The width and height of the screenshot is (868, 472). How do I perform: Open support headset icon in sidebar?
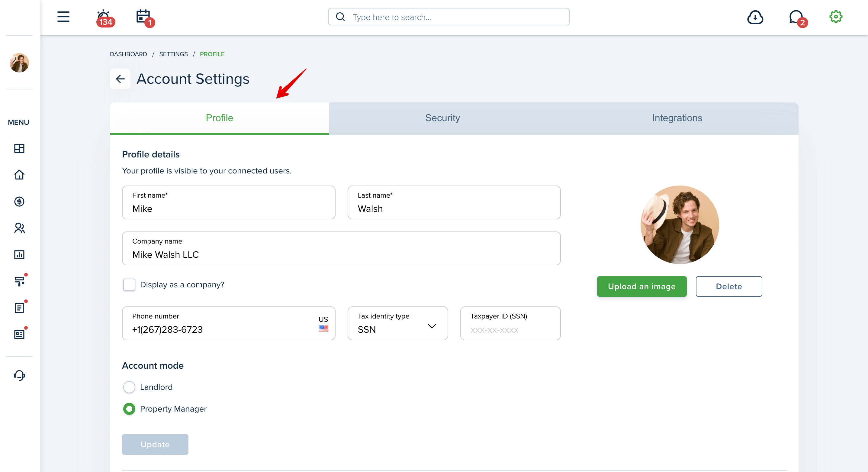19,375
